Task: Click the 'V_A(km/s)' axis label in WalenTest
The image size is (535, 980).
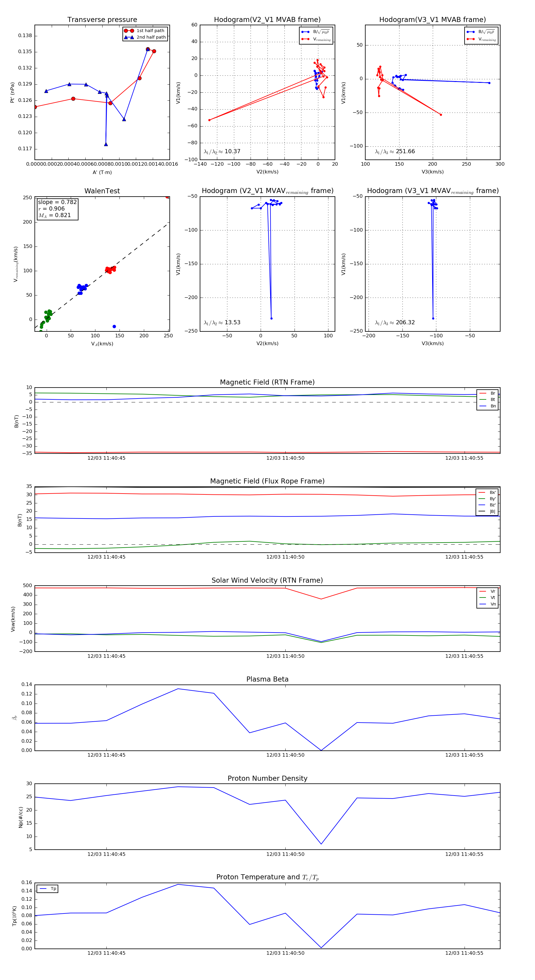Action: pyautogui.click(x=102, y=344)
